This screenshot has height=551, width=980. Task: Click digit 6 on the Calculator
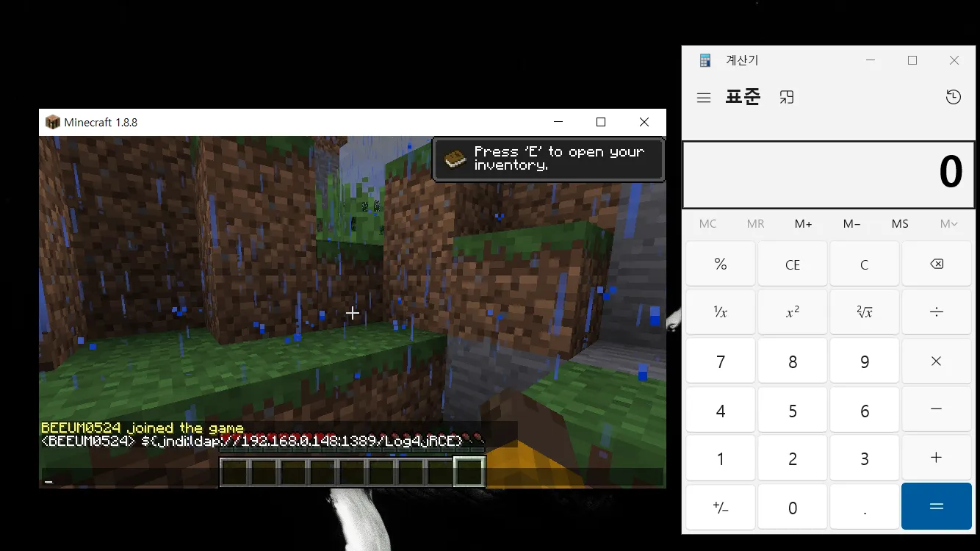tap(865, 409)
